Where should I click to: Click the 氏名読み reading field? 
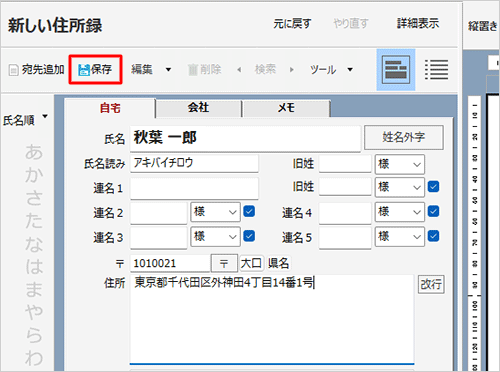point(194,163)
